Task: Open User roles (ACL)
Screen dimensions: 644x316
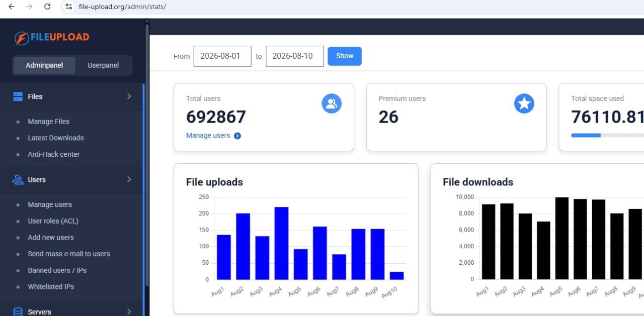Action: (x=53, y=221)
